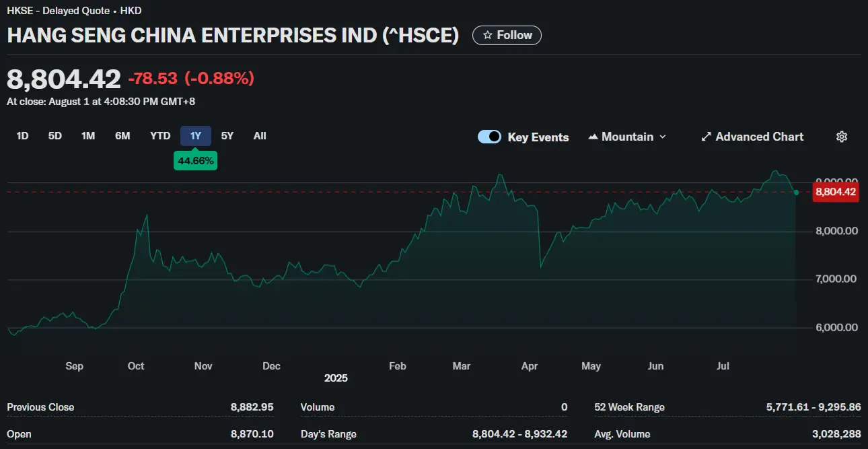868x449 pixels.
Task: Click the 7,000.00 y-axis label
Action: (x=836, y=279)
